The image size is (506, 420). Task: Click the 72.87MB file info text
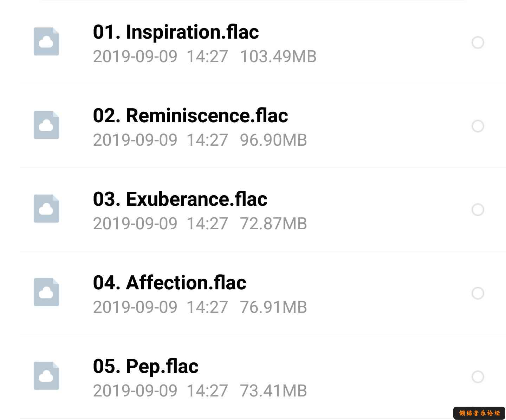pos(200,224)
